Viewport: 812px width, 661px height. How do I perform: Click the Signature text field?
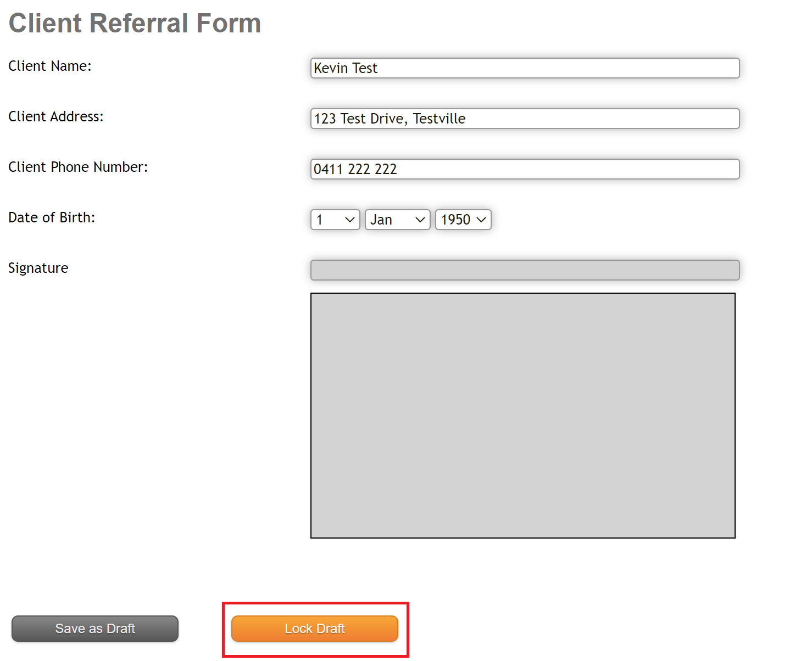click(x=524, y=270)
